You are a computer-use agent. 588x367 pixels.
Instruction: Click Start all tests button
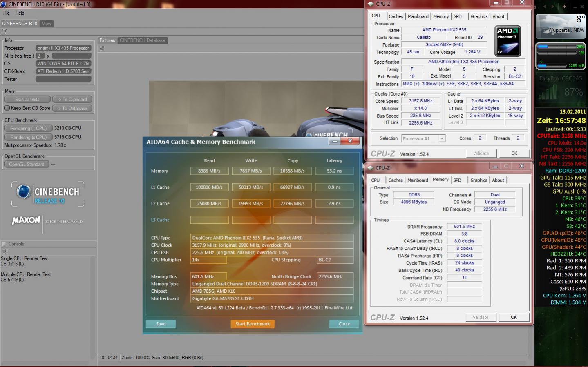tap(27, 99)
